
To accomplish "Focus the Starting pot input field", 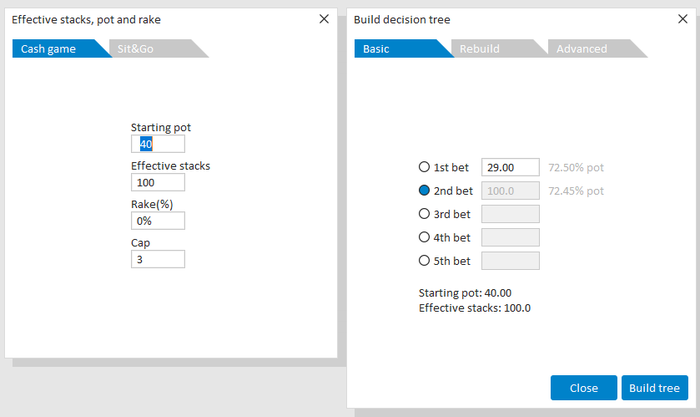I will click(158, 144).
